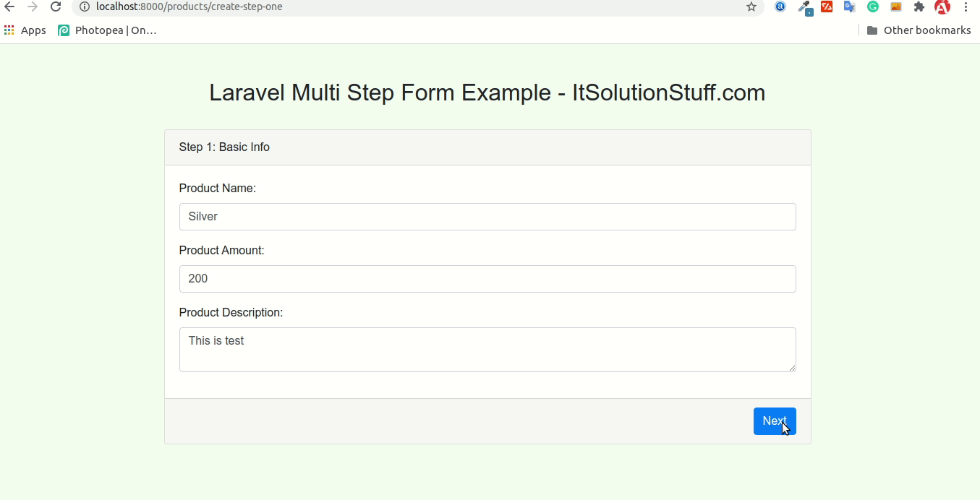Click the Next button

[775, 421]
